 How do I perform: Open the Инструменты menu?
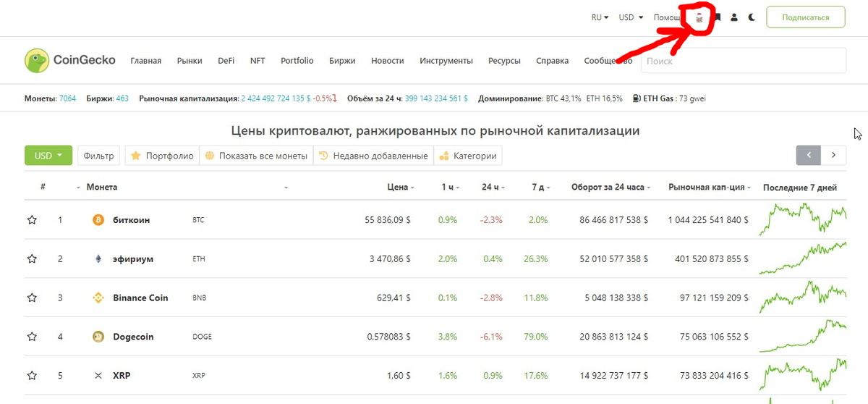[446, 61]
